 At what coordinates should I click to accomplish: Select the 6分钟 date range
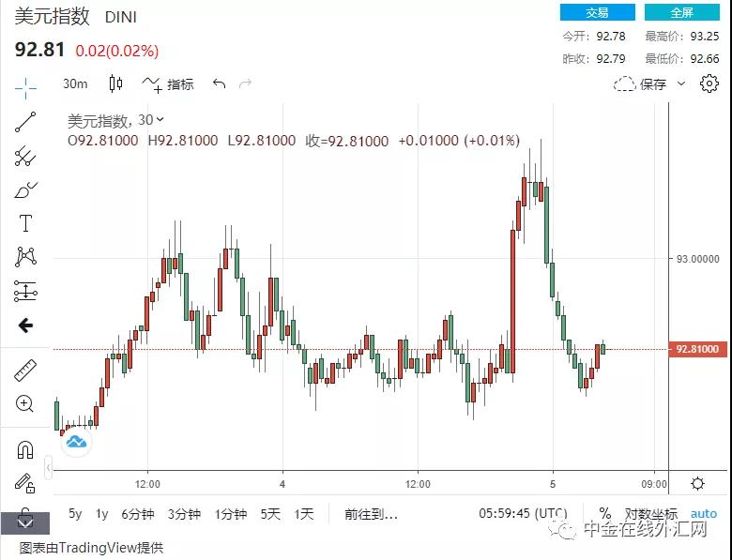point(138,514)
